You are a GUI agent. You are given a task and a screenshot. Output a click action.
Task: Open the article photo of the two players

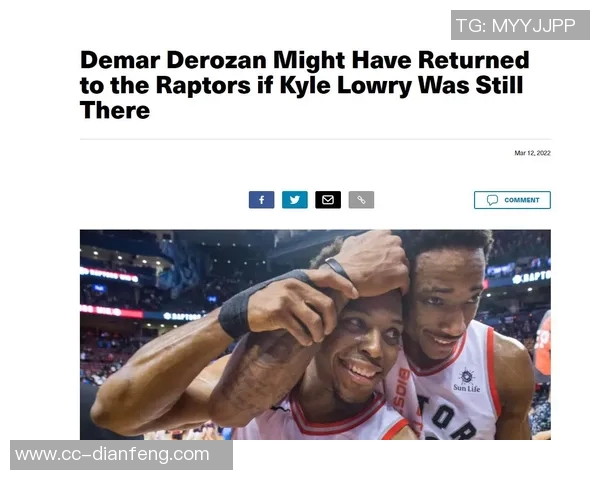click(x=315, y=335)
